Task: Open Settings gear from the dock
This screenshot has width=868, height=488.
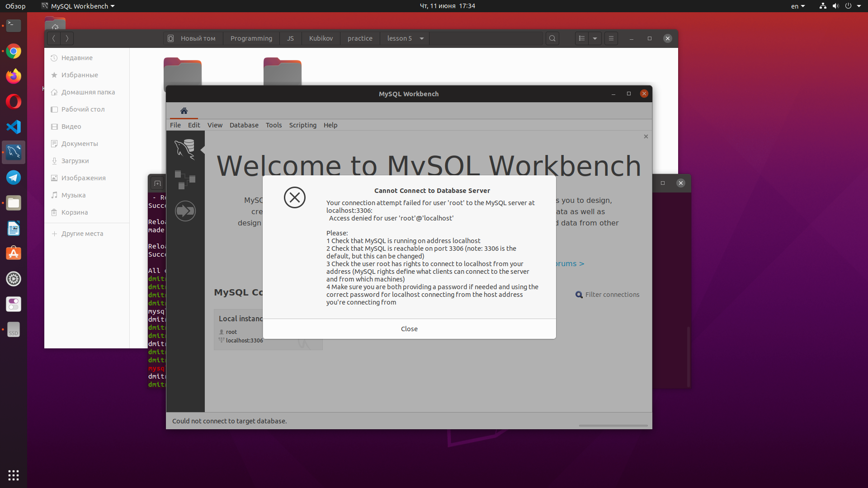Action: tap(14, 279)
